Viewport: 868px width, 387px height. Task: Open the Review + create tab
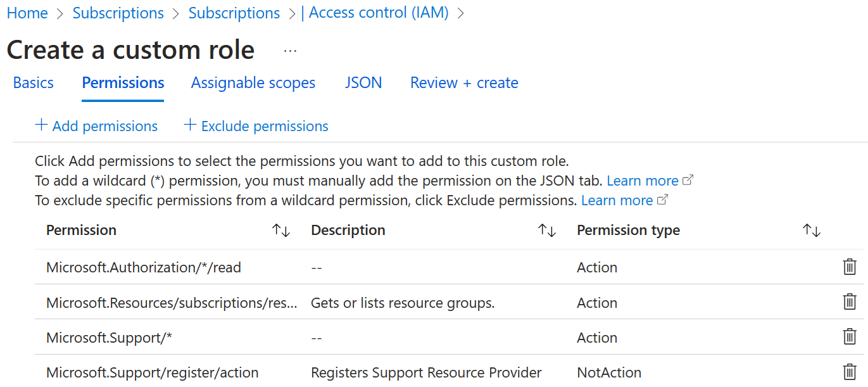click(x=464, y=83)
